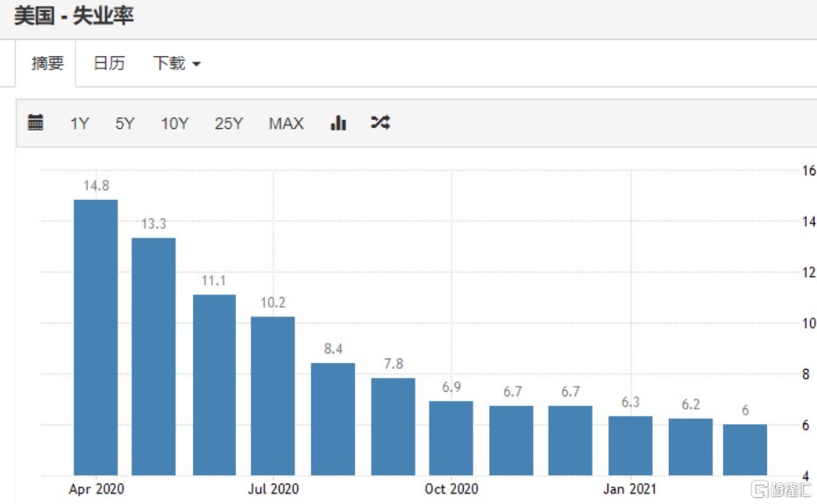Click the January 2021 bar showing 6.3
Viewport: 817px width, 504px height.
630,445
